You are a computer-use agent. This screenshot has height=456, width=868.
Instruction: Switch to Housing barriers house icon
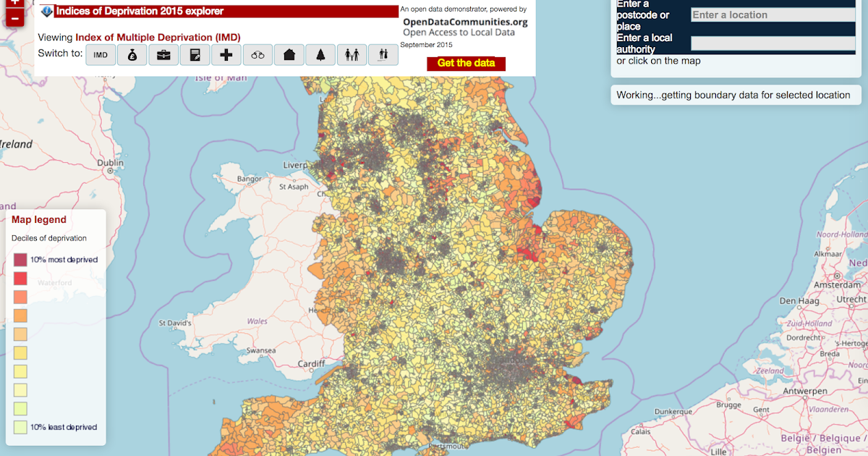pos(289,54)
